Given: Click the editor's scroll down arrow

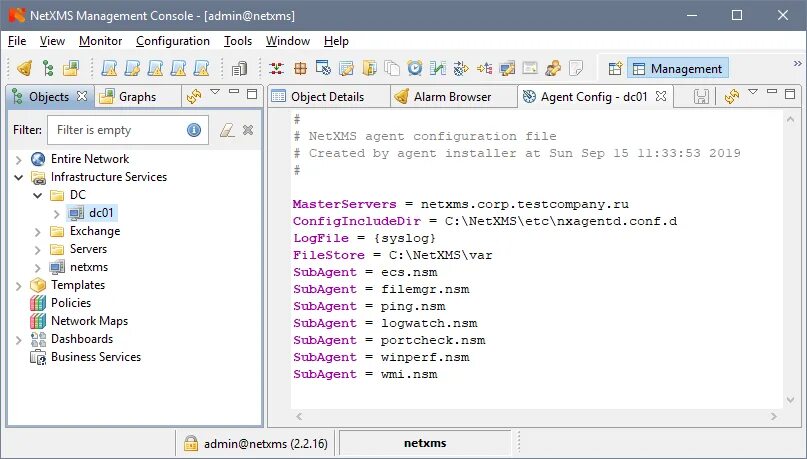Looking at the screenshot, I should point(791,399).
